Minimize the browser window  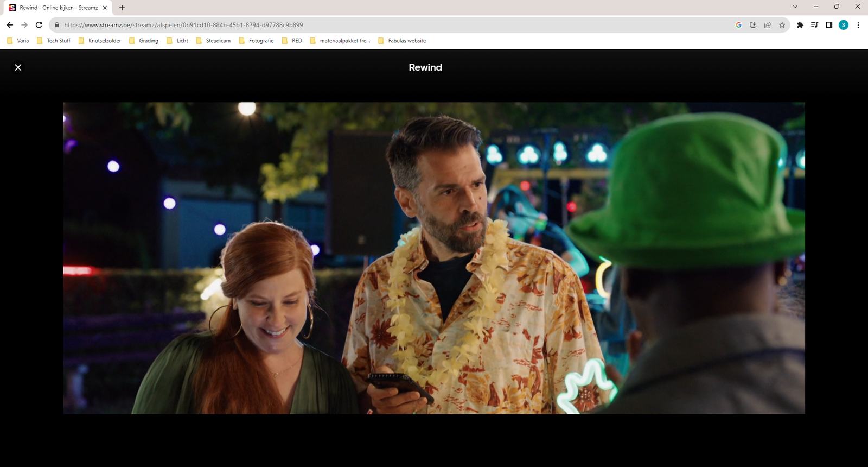pos(816,7)
